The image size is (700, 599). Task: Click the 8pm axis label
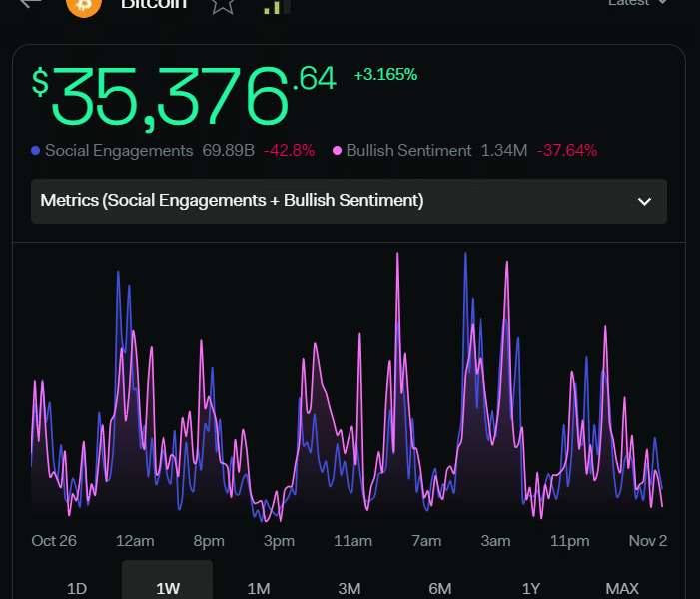point(209,541)
